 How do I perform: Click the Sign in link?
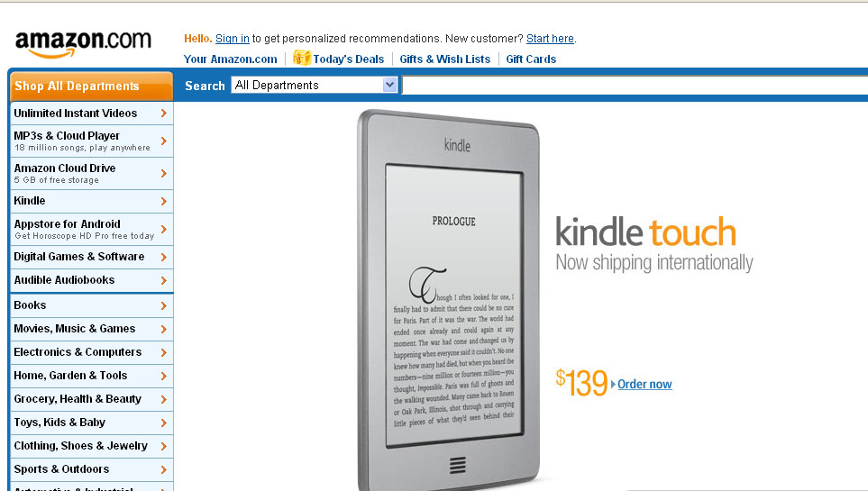point(232,39)
